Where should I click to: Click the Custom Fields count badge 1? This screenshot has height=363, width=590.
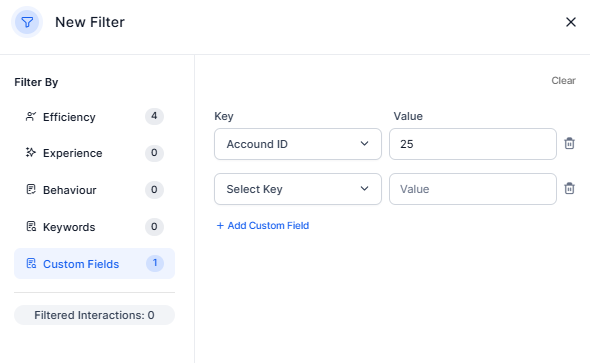coord(155,263)
